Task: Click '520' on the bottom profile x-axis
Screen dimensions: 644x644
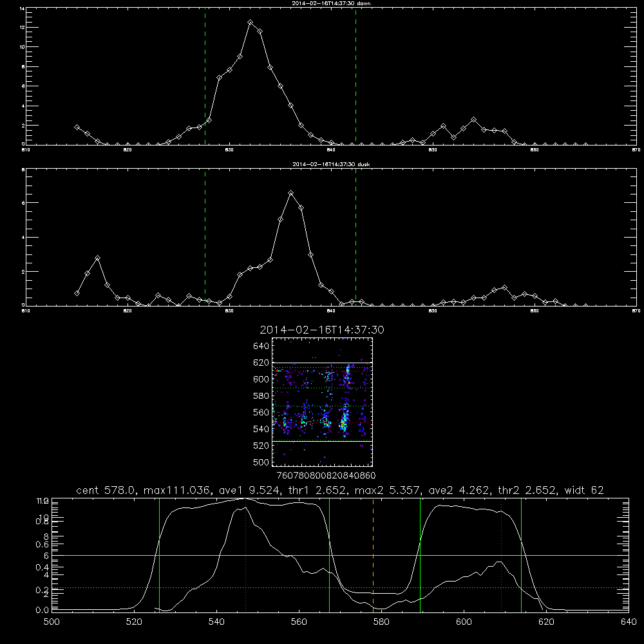Action: [x=134, y=622]
